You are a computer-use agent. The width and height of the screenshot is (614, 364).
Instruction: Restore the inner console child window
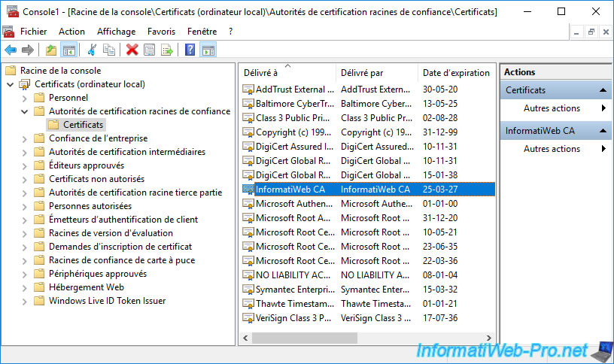click(591, 32)
